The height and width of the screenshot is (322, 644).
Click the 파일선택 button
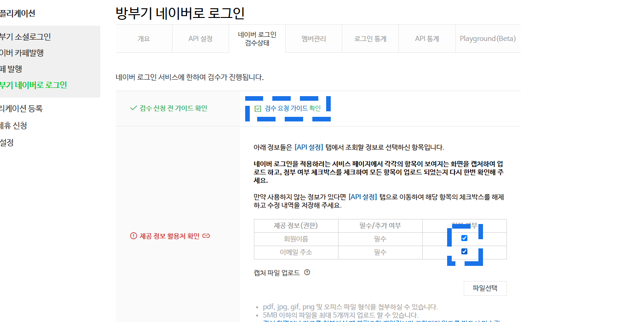[x=485, y=288]
